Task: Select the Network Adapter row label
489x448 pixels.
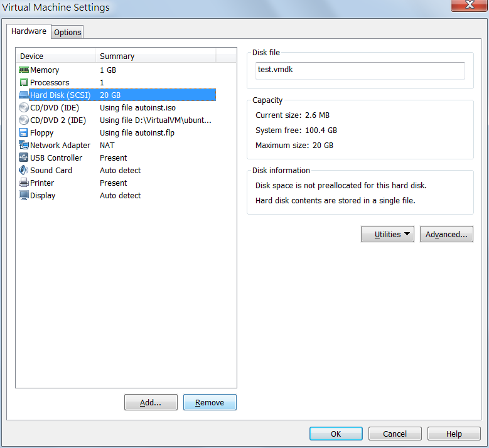Action: tap(60, 146)
